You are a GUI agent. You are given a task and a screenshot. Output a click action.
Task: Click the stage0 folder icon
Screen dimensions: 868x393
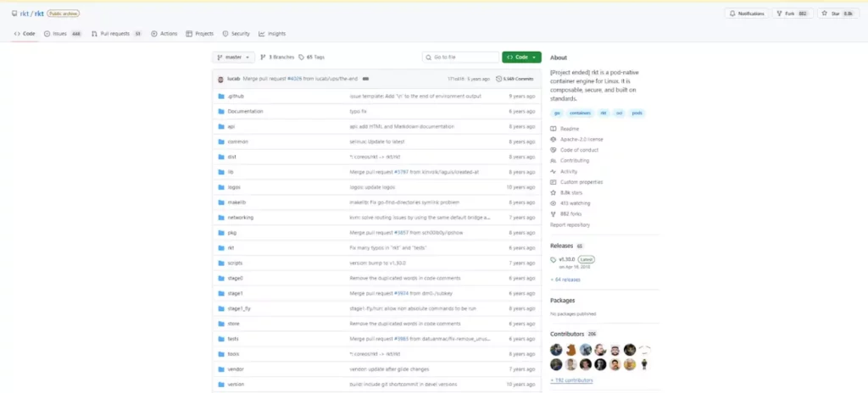click(x=221, y=278)
